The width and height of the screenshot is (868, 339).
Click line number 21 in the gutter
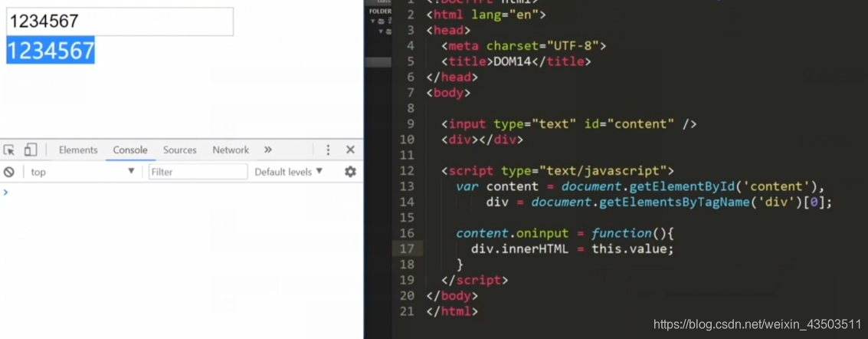pos(407,311)
